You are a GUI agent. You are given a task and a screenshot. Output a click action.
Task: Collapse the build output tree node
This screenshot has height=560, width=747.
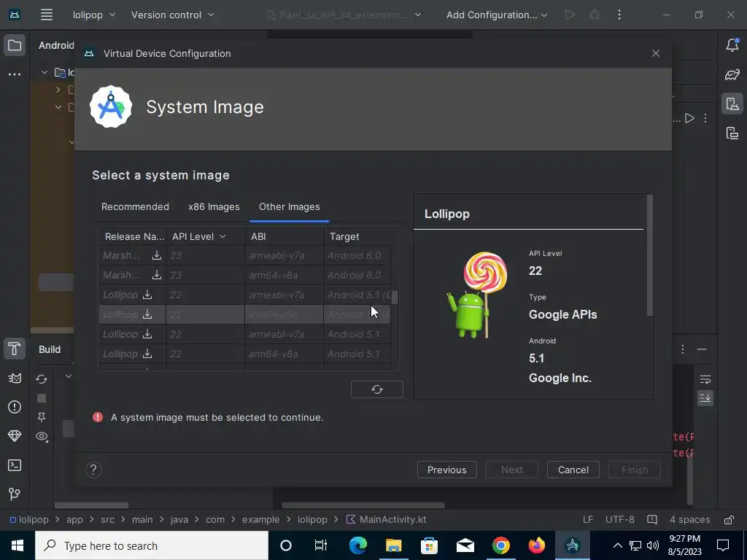(x=69, y=376)
